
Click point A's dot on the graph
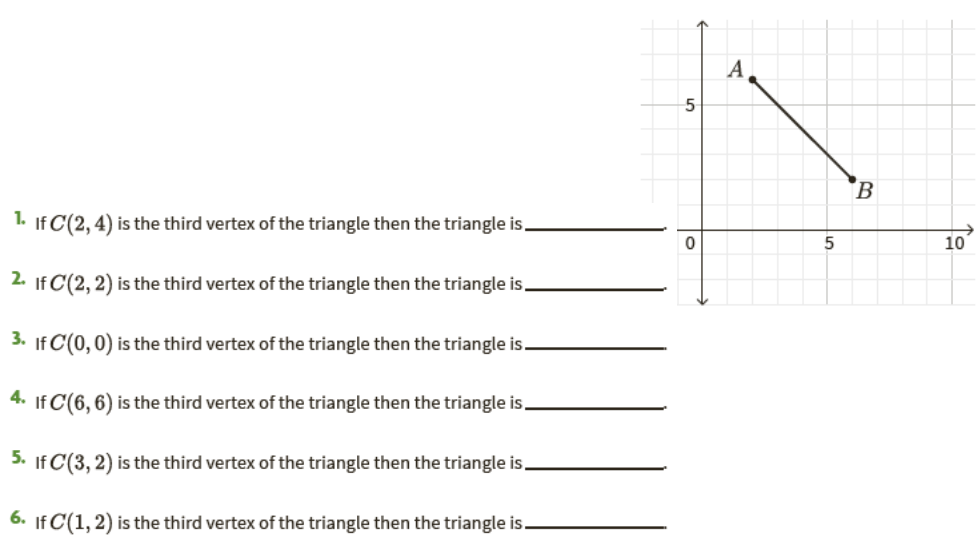coord(752,80)
